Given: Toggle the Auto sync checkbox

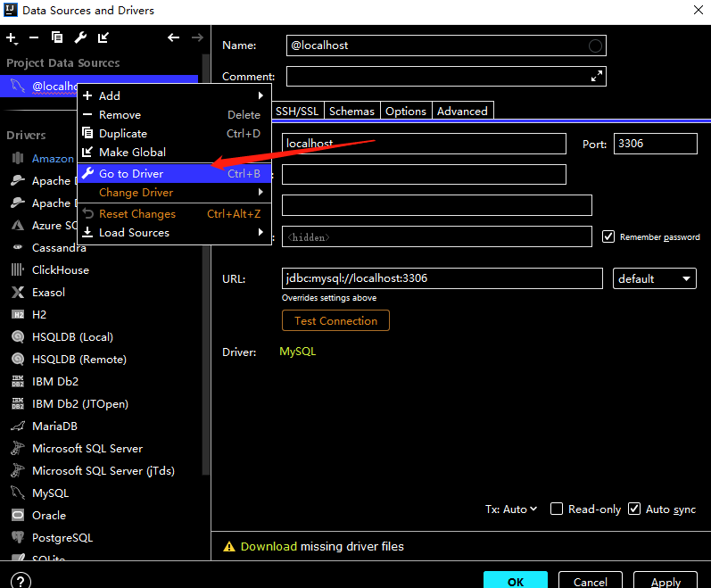Looking at the screenshot, I should click(634, 509).
